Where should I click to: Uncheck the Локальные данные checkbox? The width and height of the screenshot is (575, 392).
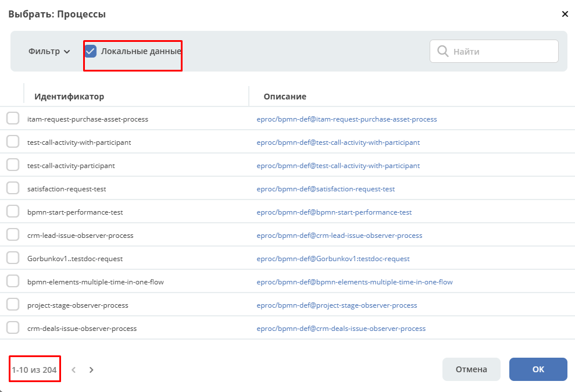(91, 51)
